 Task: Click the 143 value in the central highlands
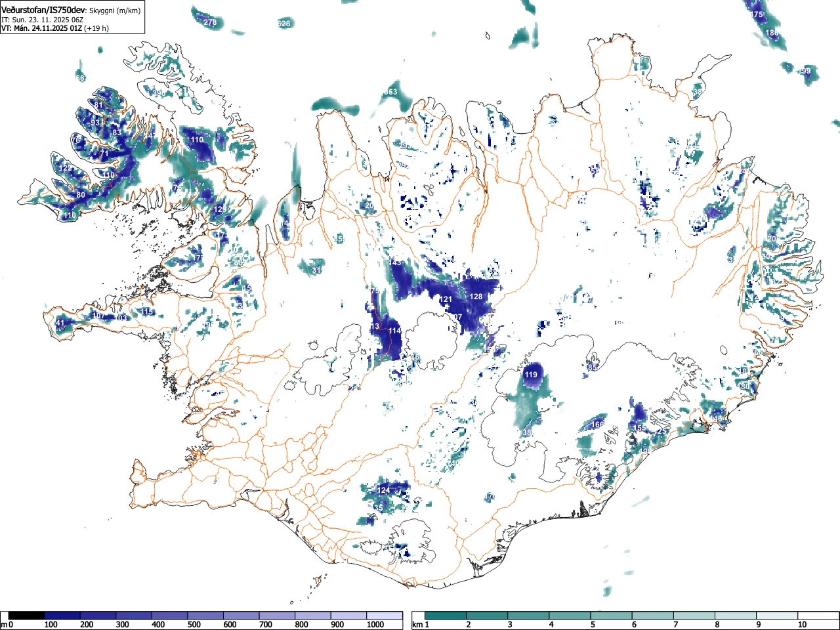[x=395, y=262]
